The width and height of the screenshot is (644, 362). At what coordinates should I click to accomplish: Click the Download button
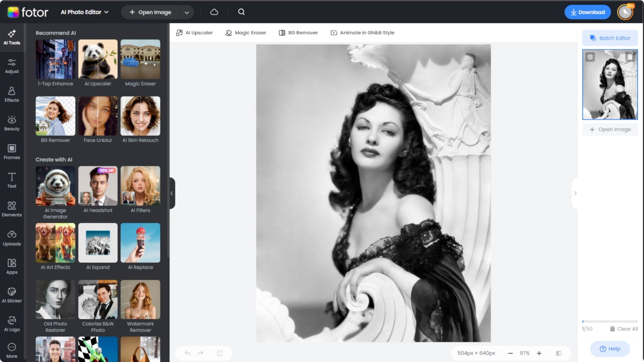[x=587, y=12]
